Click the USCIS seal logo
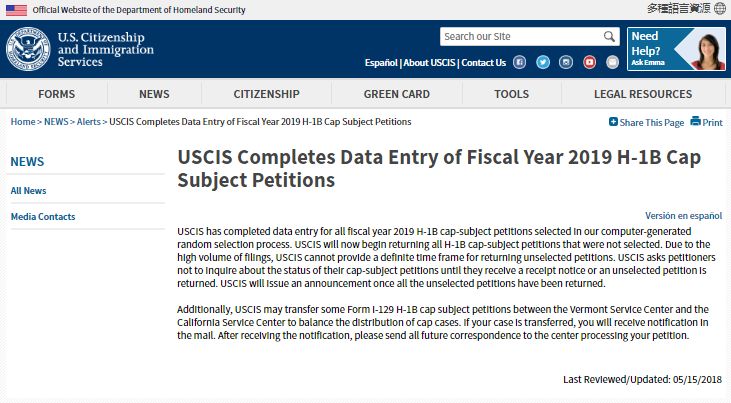 [x=28, y=49]
